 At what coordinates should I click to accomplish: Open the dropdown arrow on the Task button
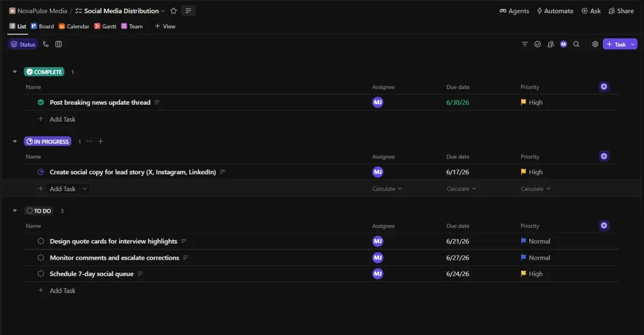pos(633,45)
